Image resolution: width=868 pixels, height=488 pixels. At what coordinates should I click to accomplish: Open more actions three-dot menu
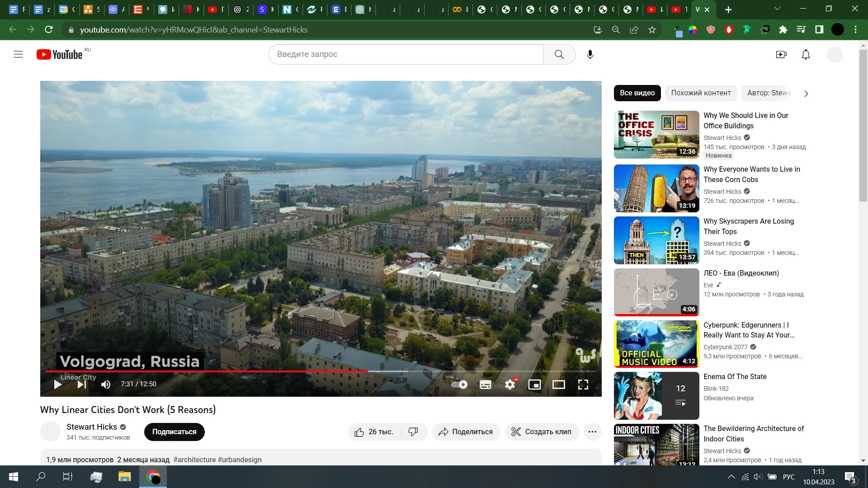coord(592,432)
